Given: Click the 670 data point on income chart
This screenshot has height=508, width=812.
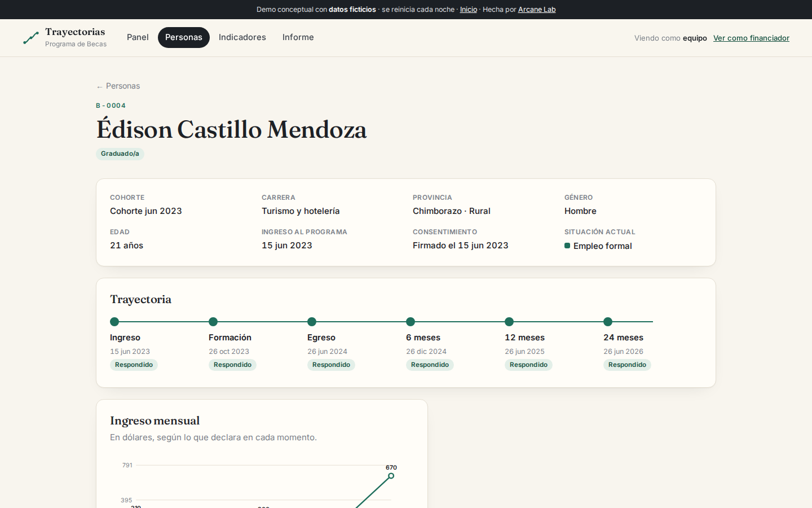Looking at the screenshot, I should tap(391, 476).
